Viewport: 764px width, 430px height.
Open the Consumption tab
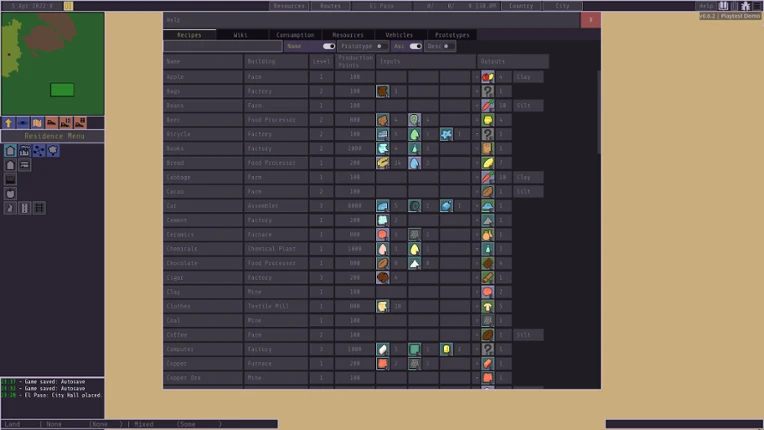[x=295, y=35]
